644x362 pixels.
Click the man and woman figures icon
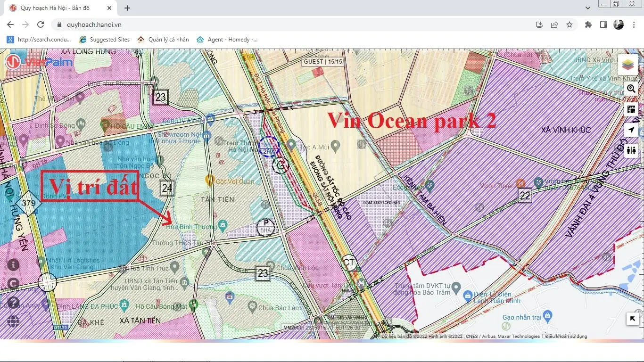631,151
